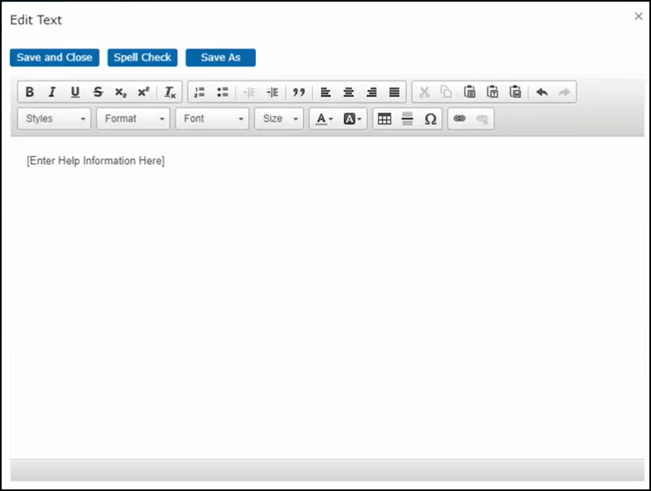Viewport: 651px width, 491px height.
Task: Open the text color picker
Action: 323,119
